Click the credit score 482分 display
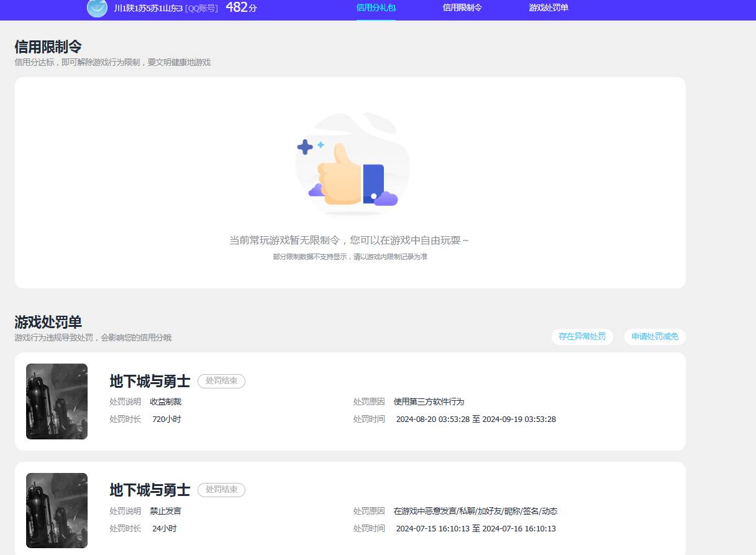 (x=239, y=8)
